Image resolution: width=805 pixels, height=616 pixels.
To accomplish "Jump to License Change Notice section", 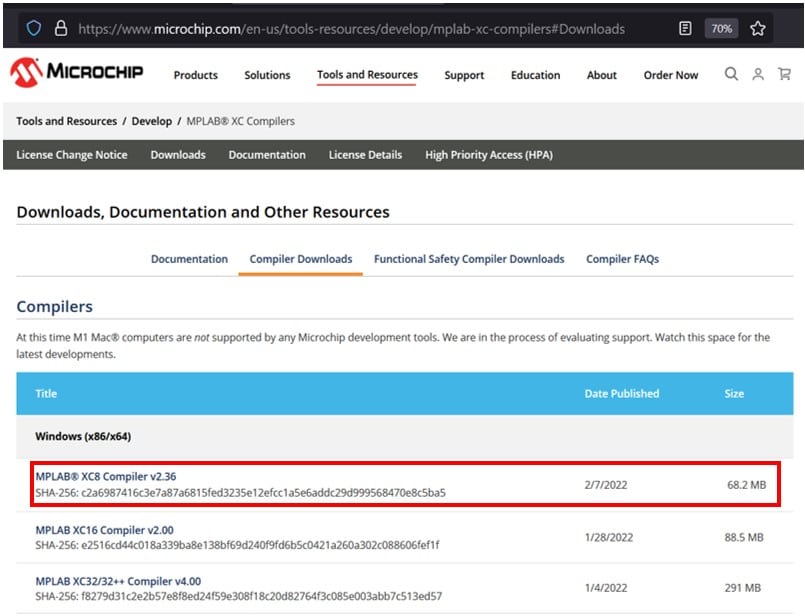I will (x=72, y=155).
